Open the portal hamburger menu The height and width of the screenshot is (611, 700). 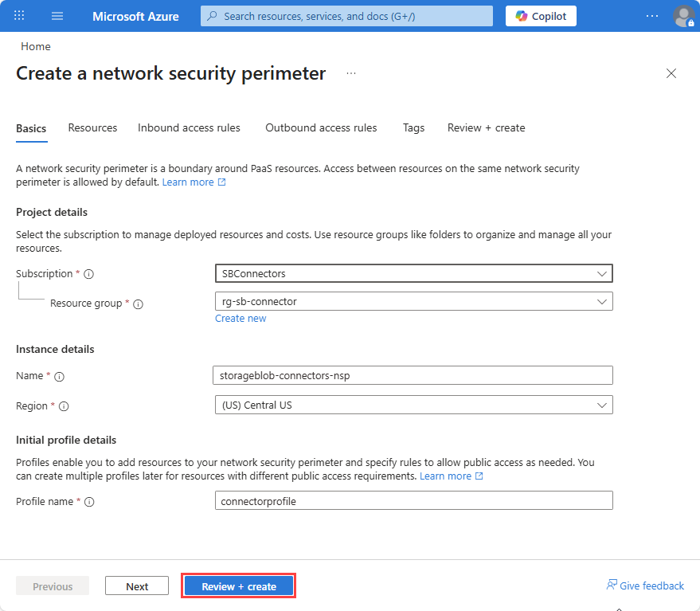point(57,16)
